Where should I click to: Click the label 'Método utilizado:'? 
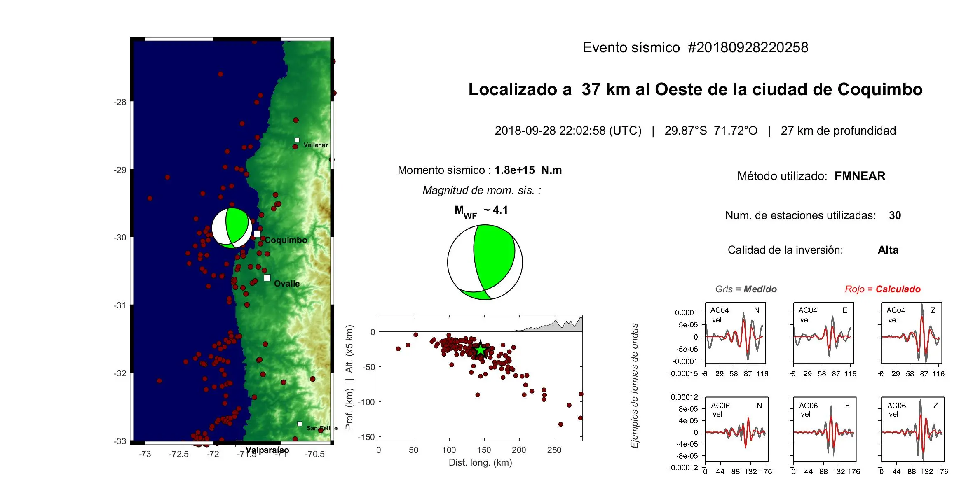click(x=782, y=176)
